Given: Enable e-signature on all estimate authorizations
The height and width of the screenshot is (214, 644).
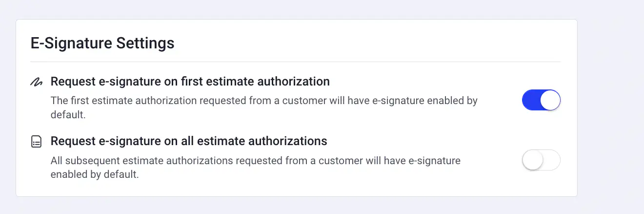Looking at the screenshot, I should click(541, 160).
